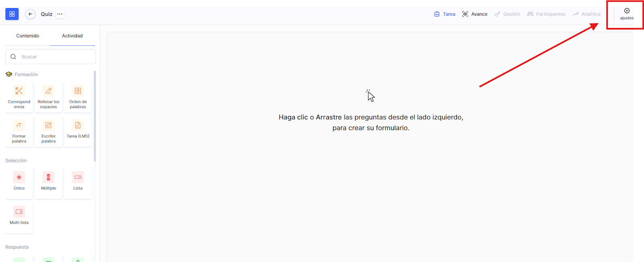Add an Único selection question

click(x=19, y=184)
